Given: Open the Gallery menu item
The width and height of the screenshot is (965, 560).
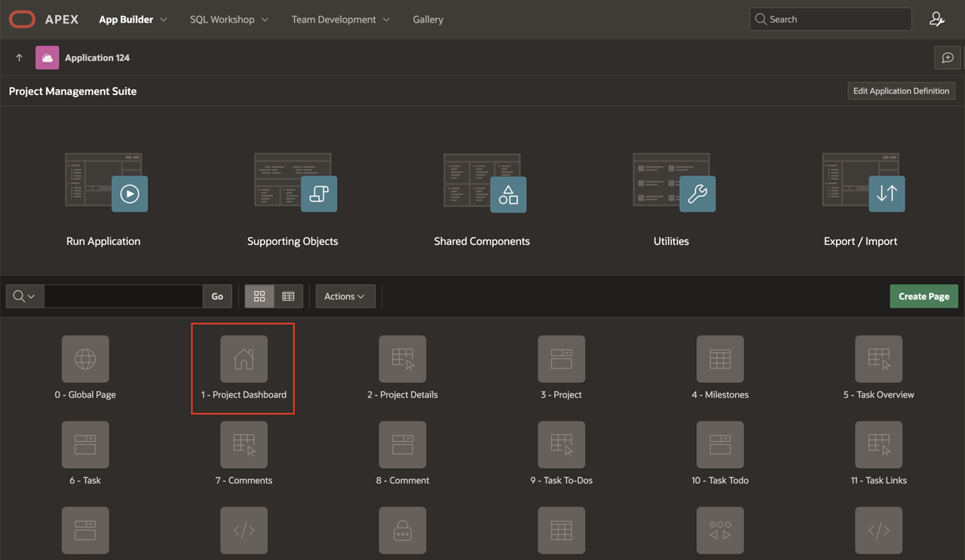Looking at the screenshot, I should pyautogui.click(x=427, y=20).
